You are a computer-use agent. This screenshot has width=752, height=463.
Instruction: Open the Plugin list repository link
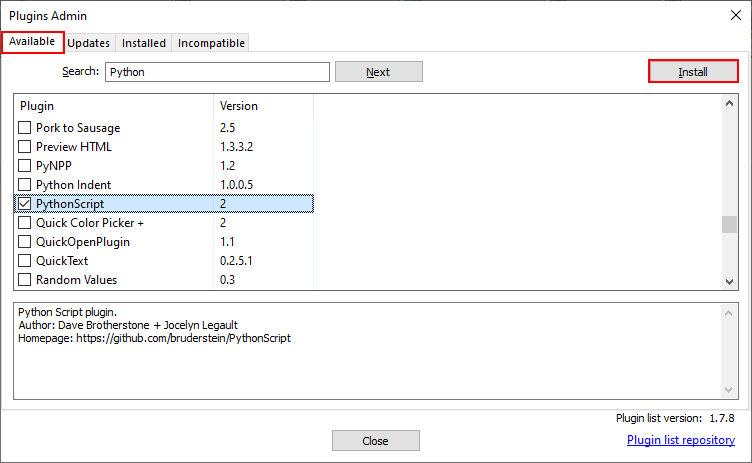[x=680, y=440]
